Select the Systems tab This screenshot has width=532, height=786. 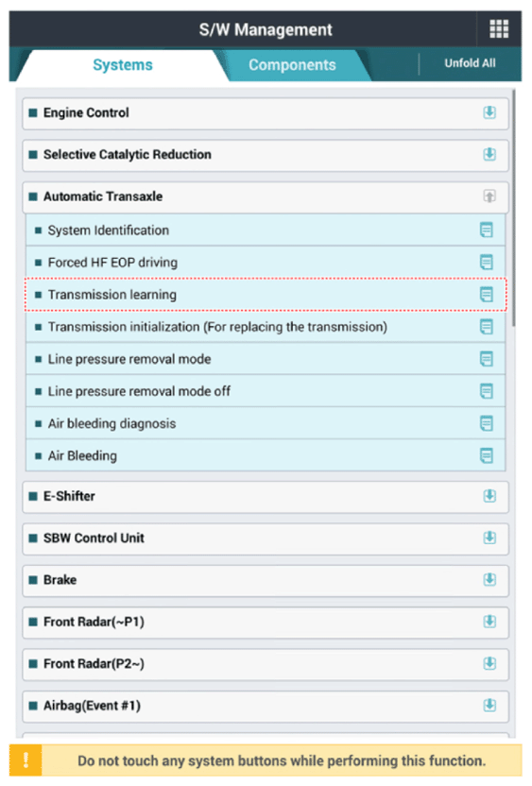pos(123,64)
